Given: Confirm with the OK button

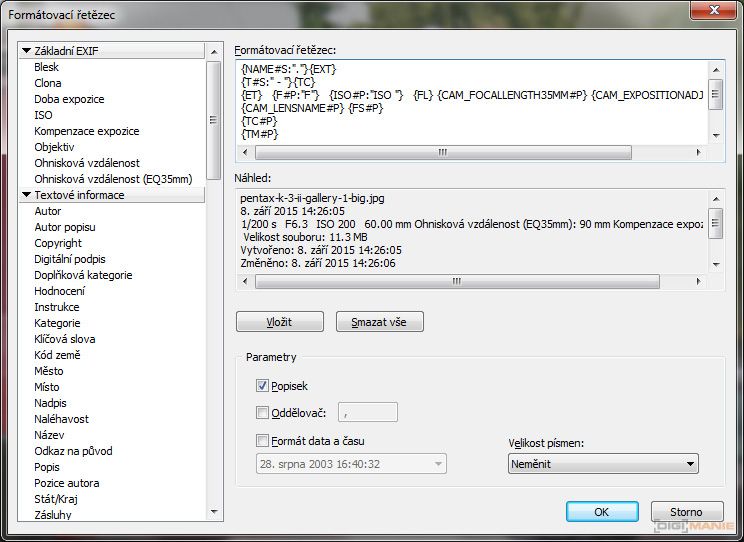Looking at the screenshot, I should pos(601,511).
